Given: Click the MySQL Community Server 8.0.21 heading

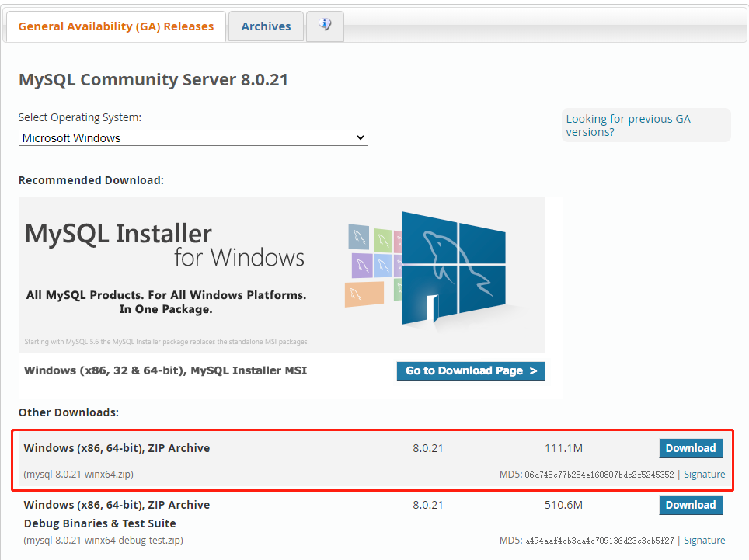Looking at the screenshot, I should [x=153, y=79].
